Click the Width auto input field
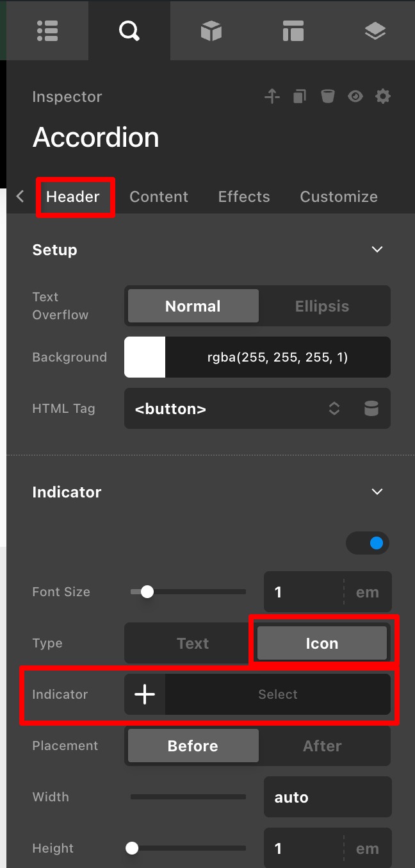This screenshot has height=868, width=415. pyautogui.click(x=327, y=797)
